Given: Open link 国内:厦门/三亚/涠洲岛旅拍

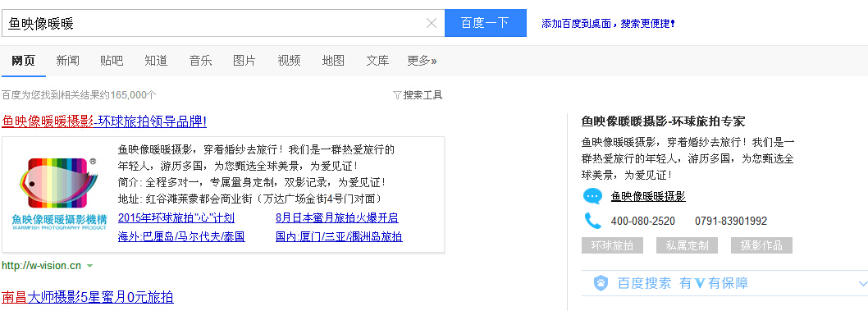Looking at the screenshot, I should (339, 237).
